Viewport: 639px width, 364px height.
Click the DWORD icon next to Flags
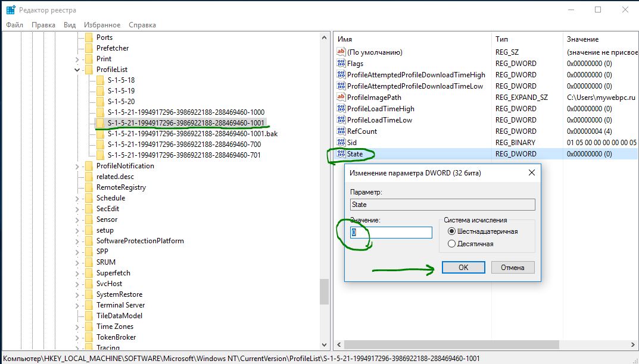pyautogui.click(x=341, y=64)
